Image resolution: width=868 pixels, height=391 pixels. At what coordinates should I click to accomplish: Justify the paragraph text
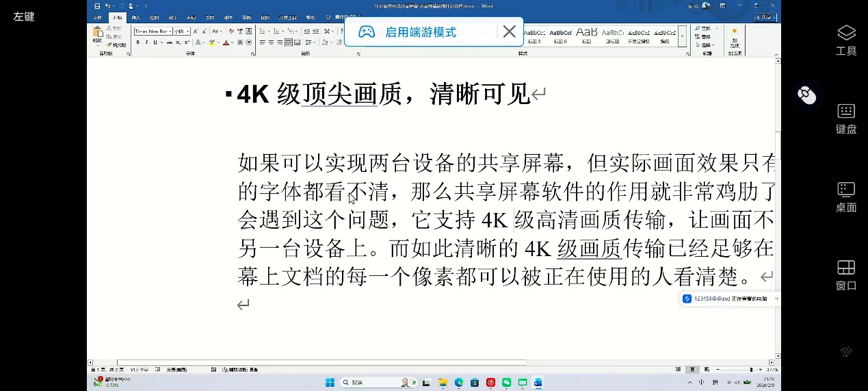289,42
